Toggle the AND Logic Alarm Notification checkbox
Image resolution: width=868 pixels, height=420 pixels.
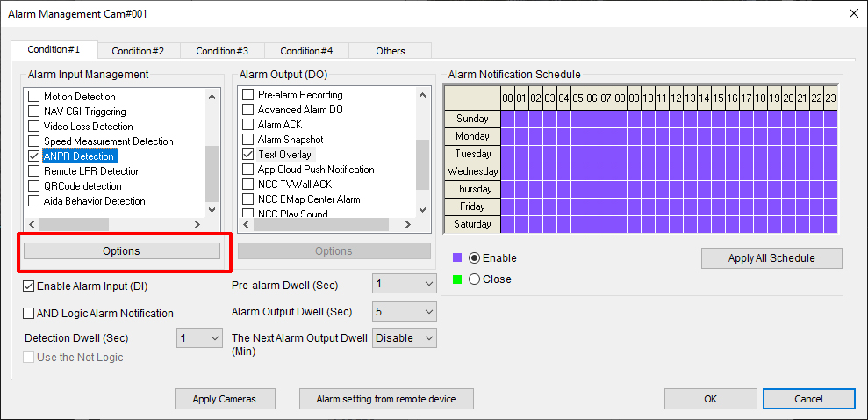tap(30, 314)
